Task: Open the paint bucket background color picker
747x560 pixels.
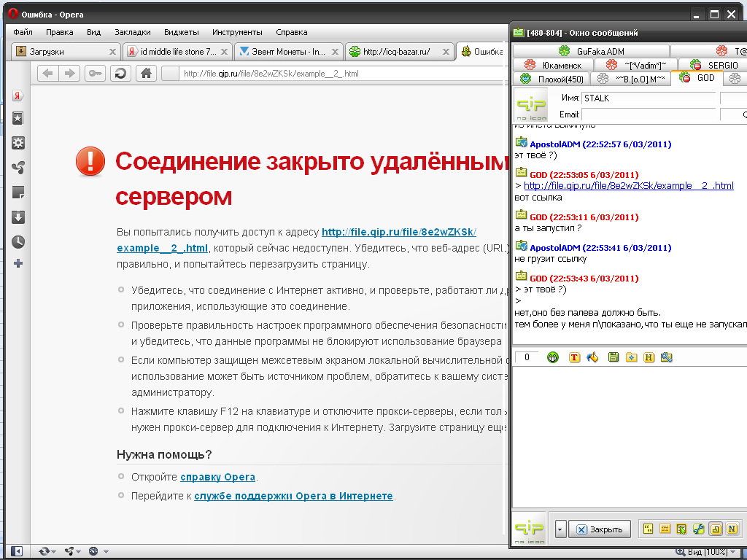Action: pyautogui.click(x=592, y=357)
